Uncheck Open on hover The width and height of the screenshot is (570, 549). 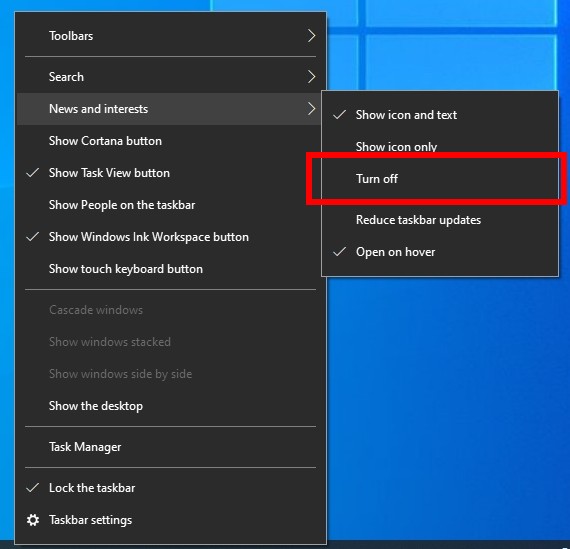(x=440, y=252)
